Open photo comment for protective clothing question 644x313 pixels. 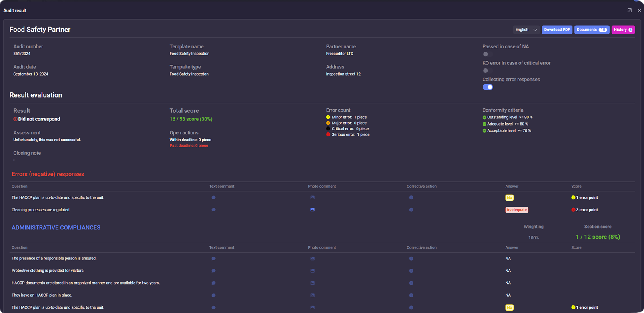[312, 271]
